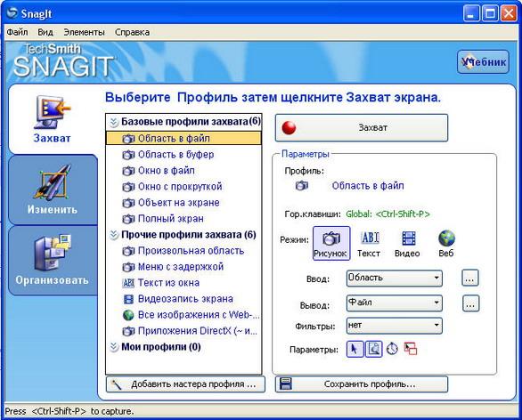Screen dimensions: 522x420
Task: Click Сохранить профиль button
Action: click(362, 384)
